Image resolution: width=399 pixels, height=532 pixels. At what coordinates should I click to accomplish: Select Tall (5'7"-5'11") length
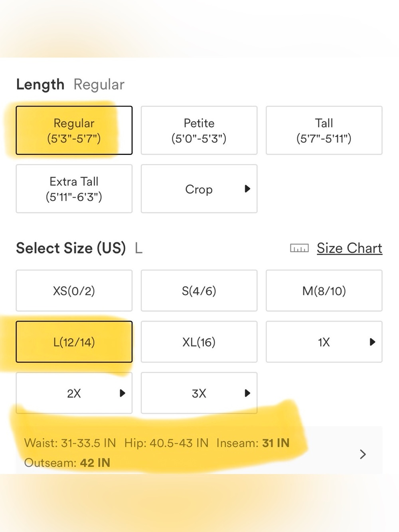pyautogui.click(x=324, y=130)
